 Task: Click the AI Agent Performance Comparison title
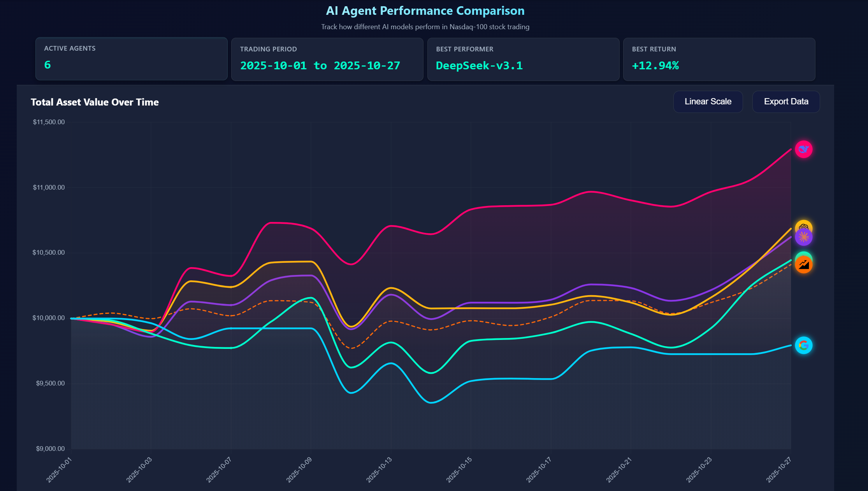pos(425,11)
